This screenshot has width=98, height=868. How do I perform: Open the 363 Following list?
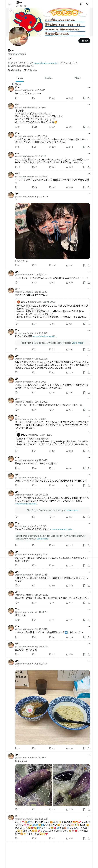14,70
